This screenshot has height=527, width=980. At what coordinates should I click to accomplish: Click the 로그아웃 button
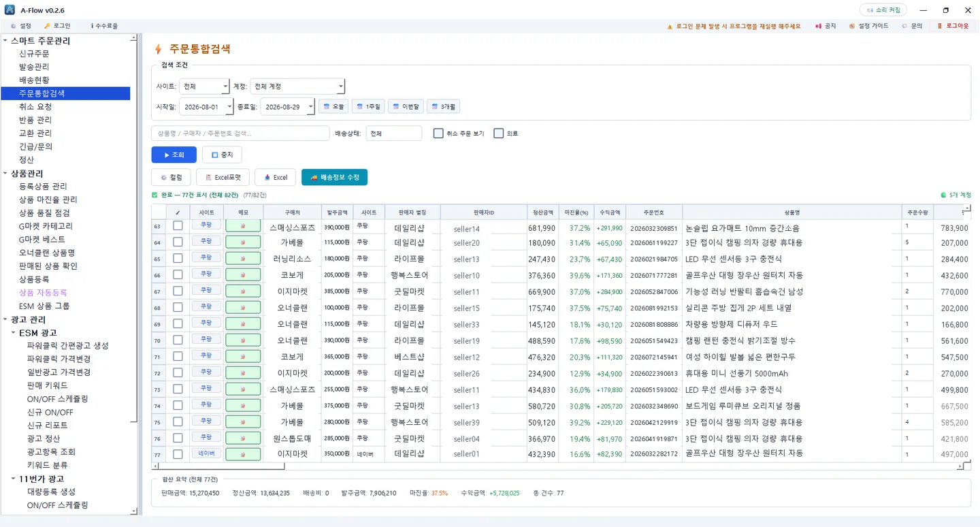pyautogui.click(x=953, y=26)
